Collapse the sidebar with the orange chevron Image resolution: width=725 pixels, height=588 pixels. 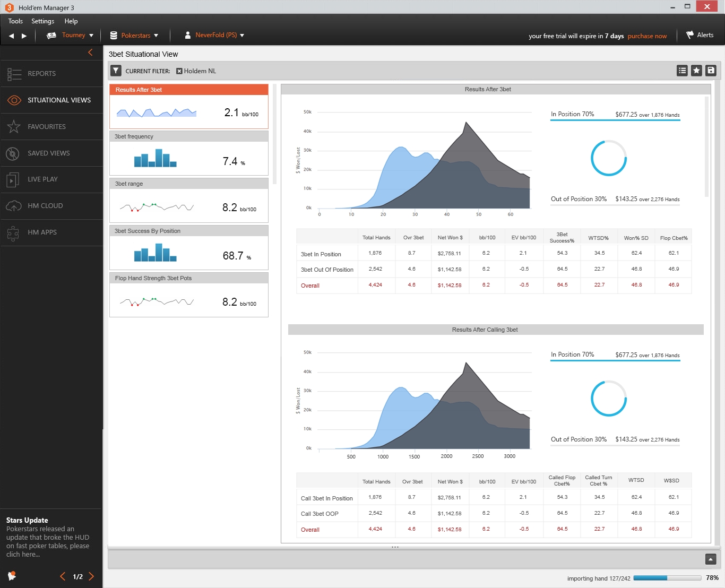point(90,52)
